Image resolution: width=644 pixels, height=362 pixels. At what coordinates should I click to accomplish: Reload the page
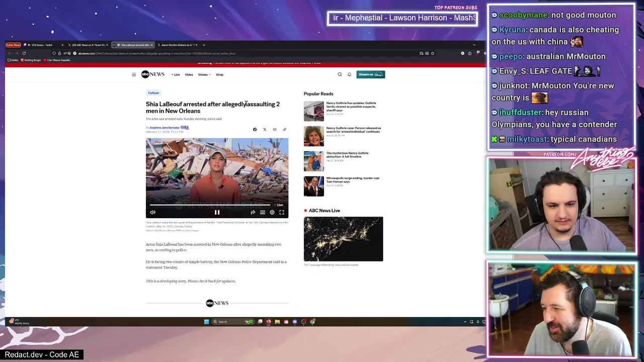(x=24, y=53)
